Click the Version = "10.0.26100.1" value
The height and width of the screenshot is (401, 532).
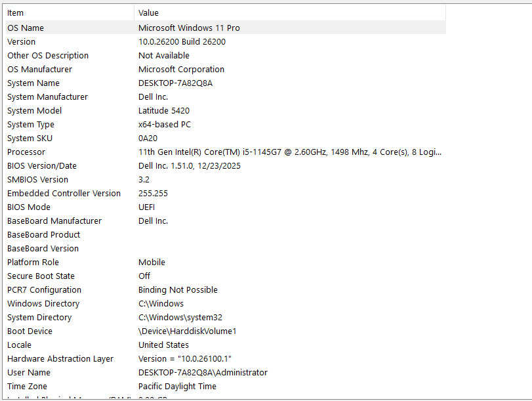coord(185,359)
